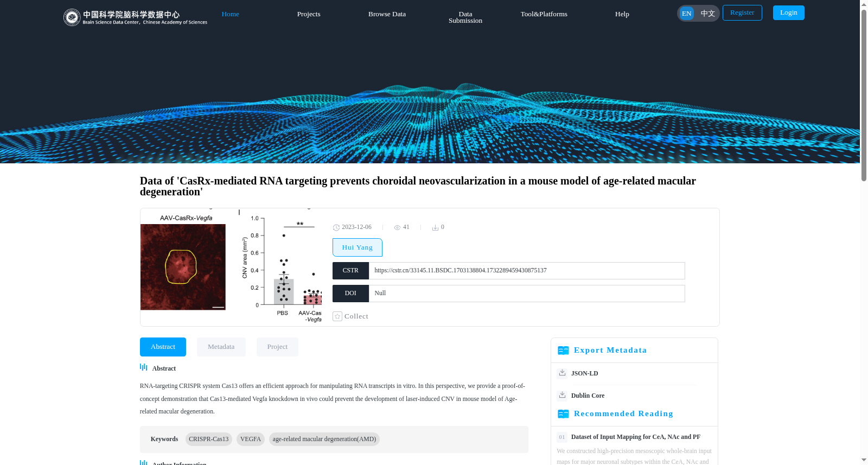This screenshot has height=465, width=868.
Task: Click the DOI Null field
Action: pos(527,294)
